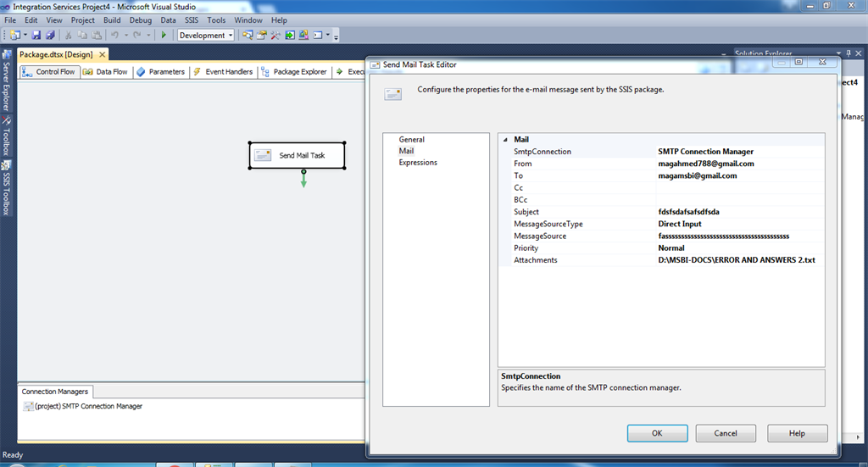This screenshot has height=467, width=868.
Task: Open the SSIS Toolbox side panel tab
Action: point(6,188)
